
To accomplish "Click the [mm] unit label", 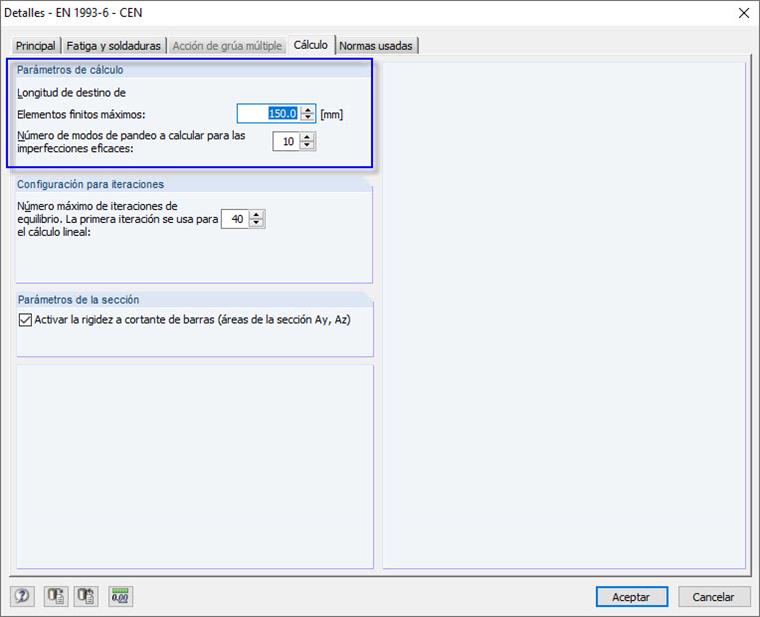I will pos(332,114).
